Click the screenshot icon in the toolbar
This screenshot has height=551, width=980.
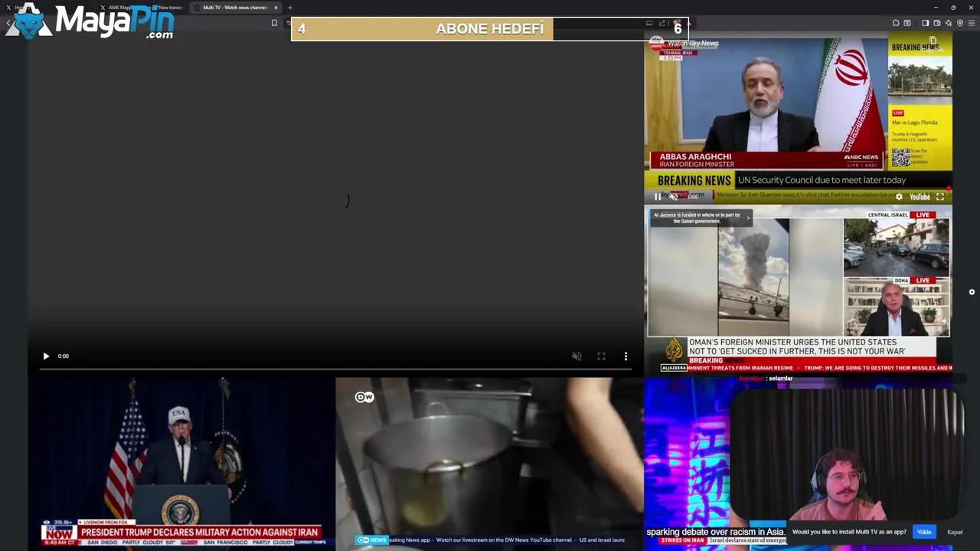coord(907,23)
